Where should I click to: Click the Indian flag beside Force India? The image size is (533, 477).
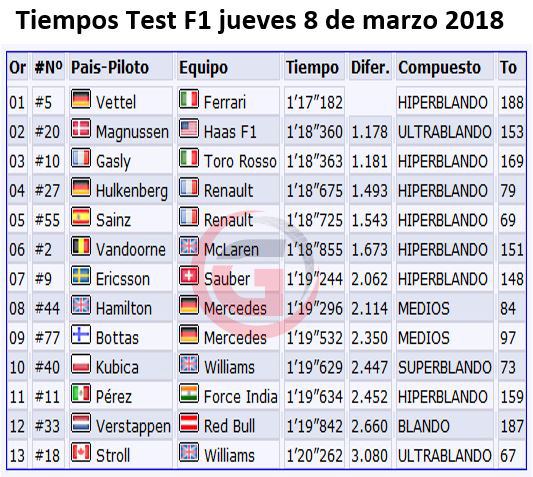[x=189, y=393]
